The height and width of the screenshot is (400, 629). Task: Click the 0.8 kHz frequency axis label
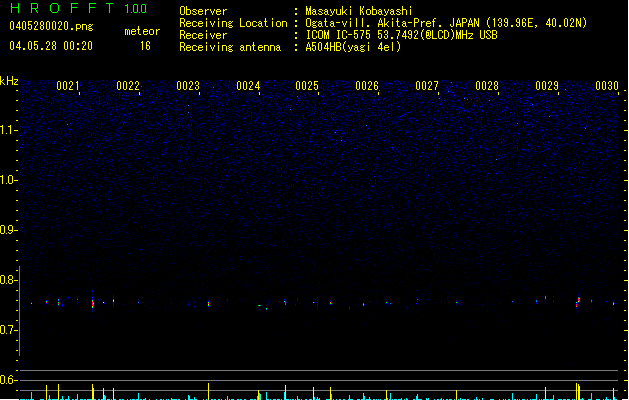click(x=8, y=280)
